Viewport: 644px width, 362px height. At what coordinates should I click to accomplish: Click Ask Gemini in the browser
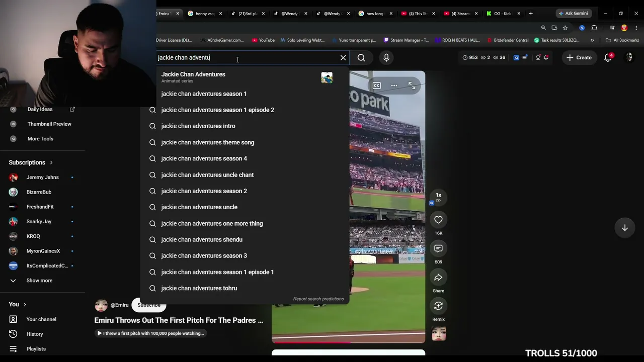point(573,14)
